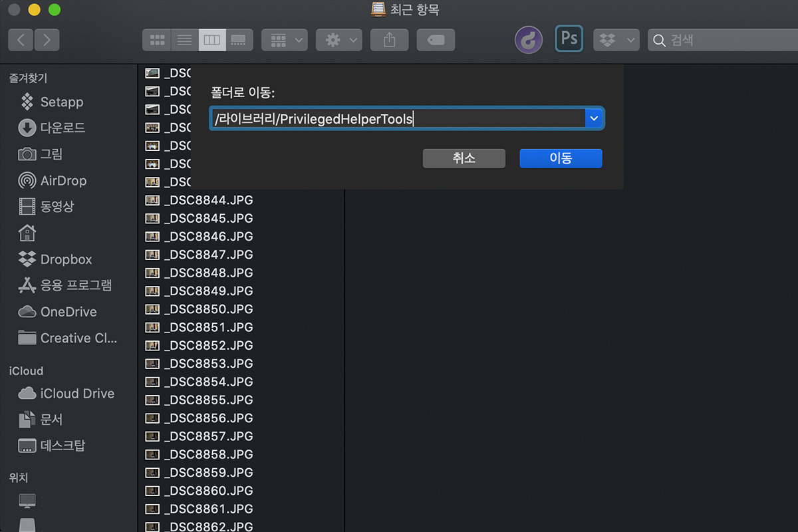Click the Edit Tags icon

pyautogui.click(x=436, y=40)
